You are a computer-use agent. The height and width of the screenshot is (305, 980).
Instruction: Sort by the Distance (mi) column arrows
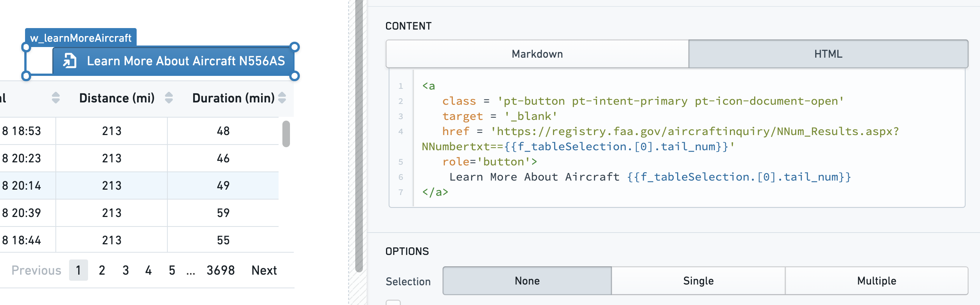169,98
